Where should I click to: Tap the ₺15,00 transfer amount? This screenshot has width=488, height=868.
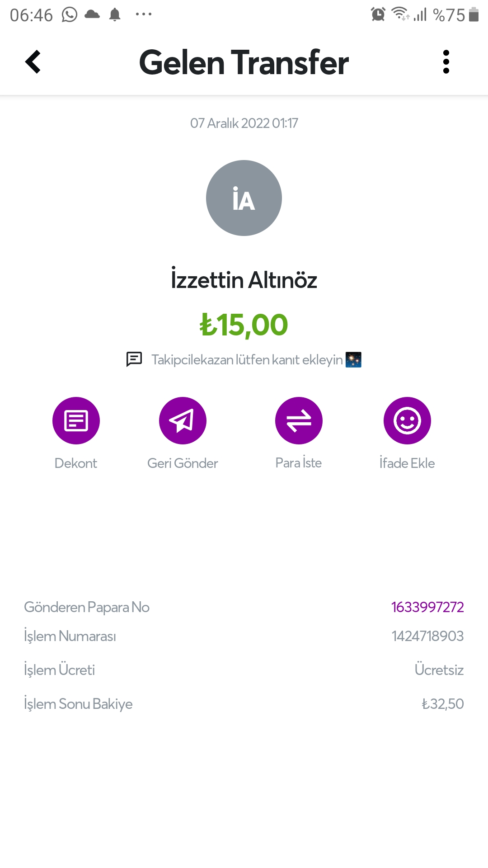pos(244,325)
